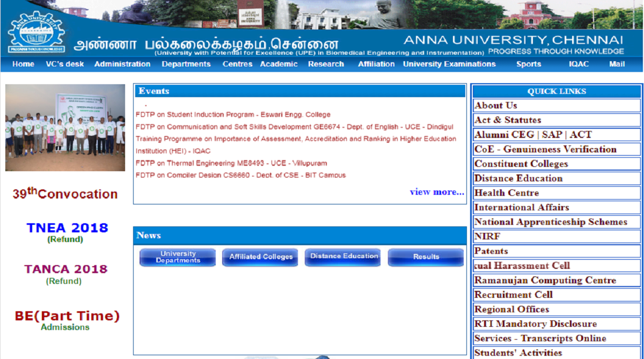
Task: Select the Administration menu
Action: point(122,64)
